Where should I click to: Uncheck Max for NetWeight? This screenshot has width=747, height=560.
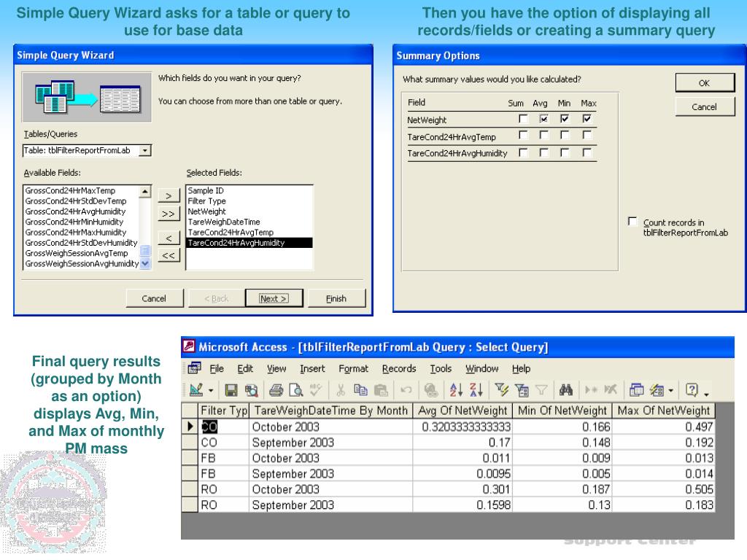[587, 119]
